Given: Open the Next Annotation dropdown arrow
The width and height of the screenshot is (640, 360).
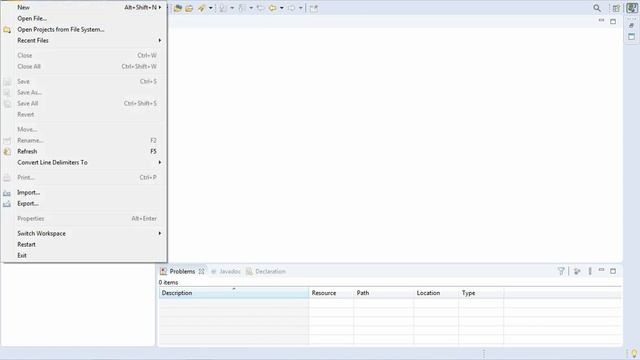Looking at the screenshot, I should pyautogui.click(x=232, y=8).
